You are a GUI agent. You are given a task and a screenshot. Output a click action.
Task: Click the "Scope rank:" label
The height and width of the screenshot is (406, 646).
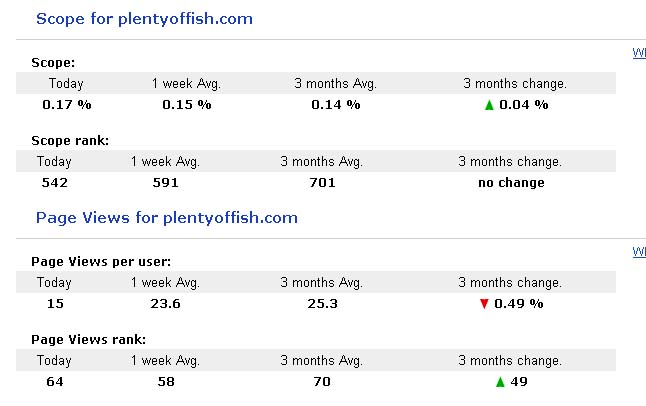coord(70,141)
